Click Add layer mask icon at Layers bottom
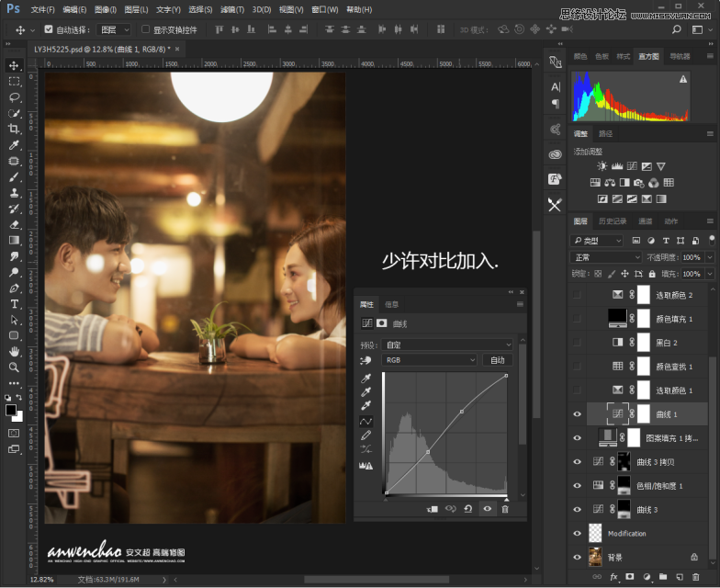The width and height of the screenshot is (720, 588). (x=630, y=577)
